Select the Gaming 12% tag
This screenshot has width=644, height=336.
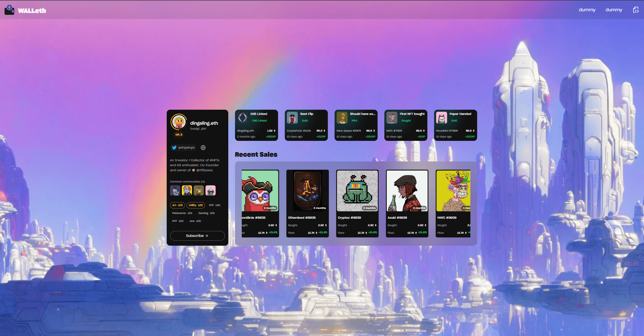click(x=206, y=213)
